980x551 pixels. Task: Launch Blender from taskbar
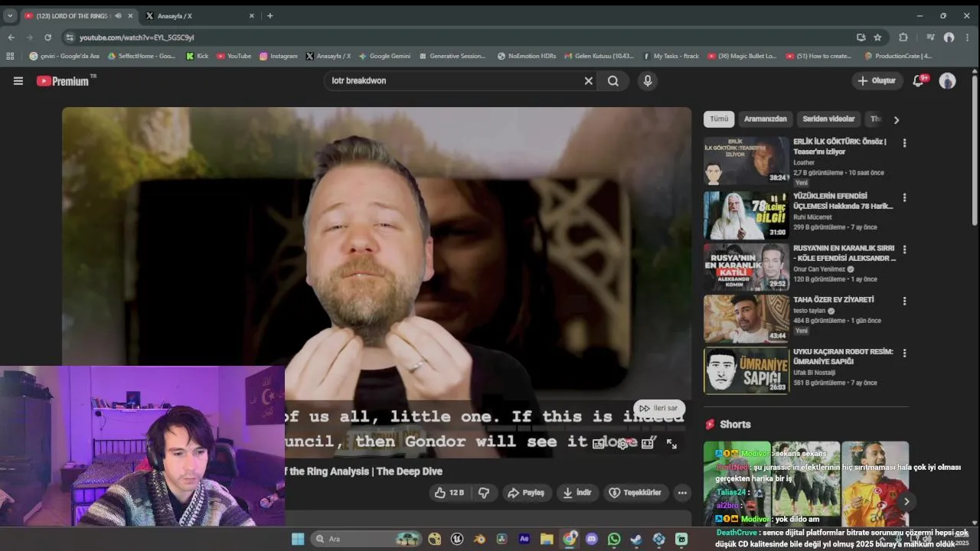click(479, 539)
